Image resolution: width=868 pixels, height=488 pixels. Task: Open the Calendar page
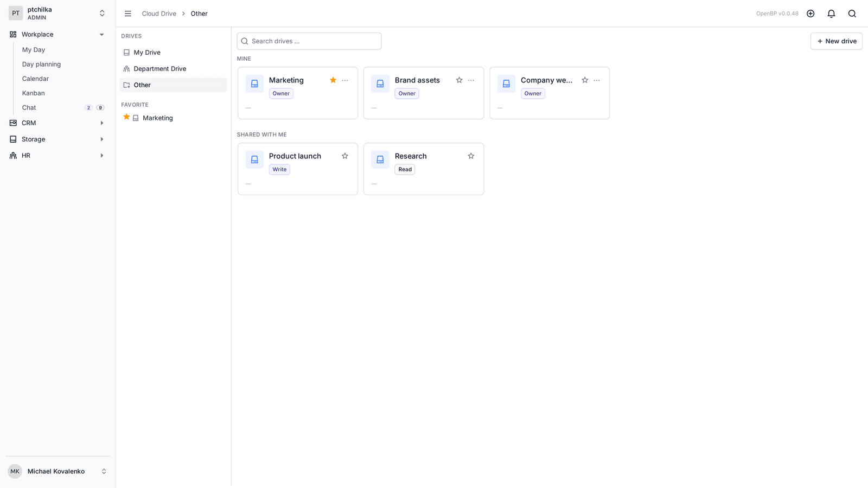[x=35, y=79]
